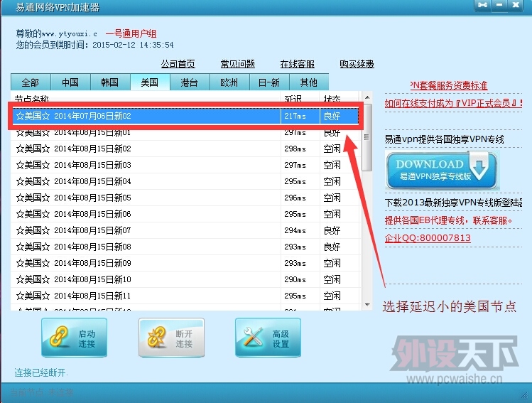Open the VPN套餐服务资费标准 link
This screenshot has width=532, height=403.
448,85
